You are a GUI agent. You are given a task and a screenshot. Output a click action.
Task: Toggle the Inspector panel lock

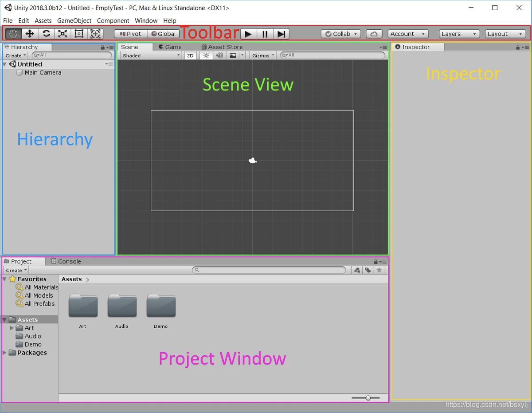tap(518, 47)
